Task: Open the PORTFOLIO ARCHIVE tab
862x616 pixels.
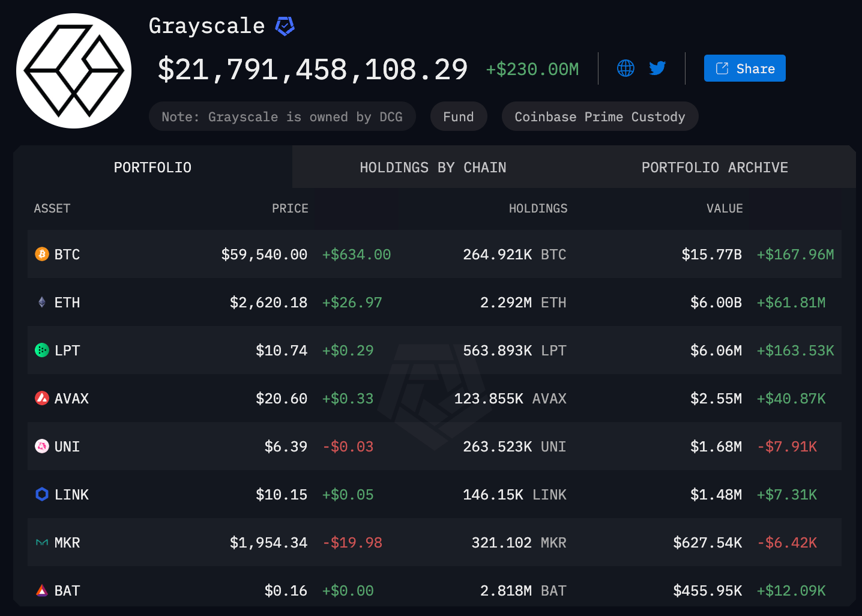Action: point(715,167)
